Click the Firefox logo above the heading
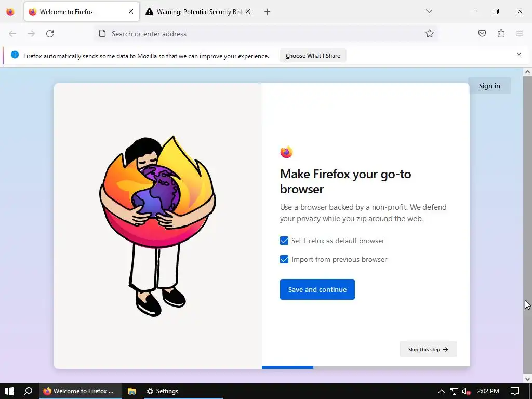Screen dimensions: 532x399 tap(286, 152)
